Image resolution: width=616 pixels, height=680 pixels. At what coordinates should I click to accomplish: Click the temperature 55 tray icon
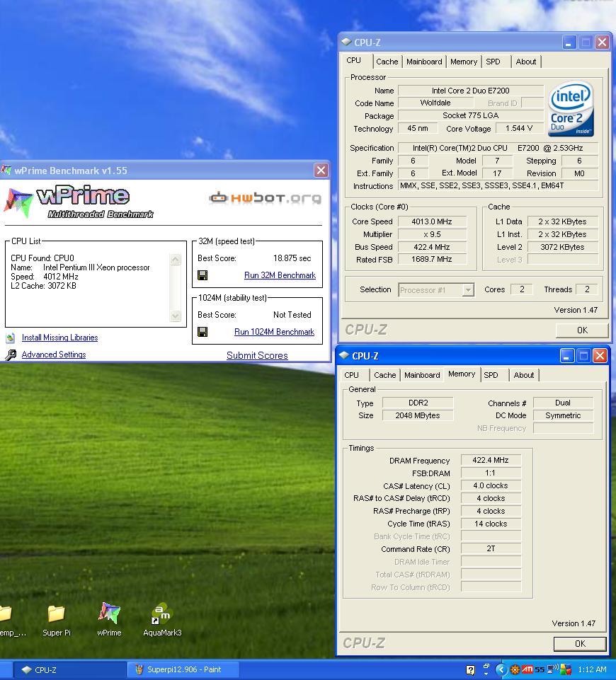click(540, 669)
